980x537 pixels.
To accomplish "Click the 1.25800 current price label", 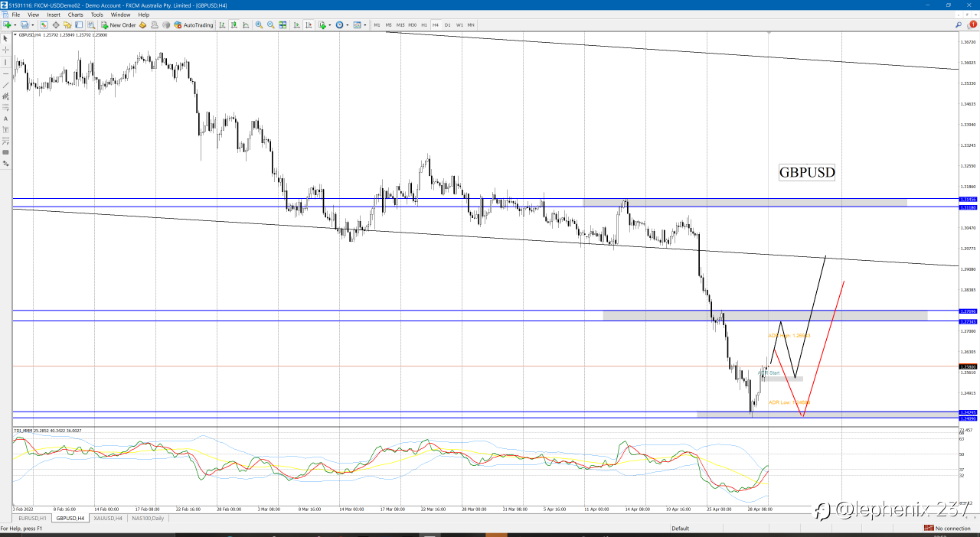I will click(x=968, y=366).
